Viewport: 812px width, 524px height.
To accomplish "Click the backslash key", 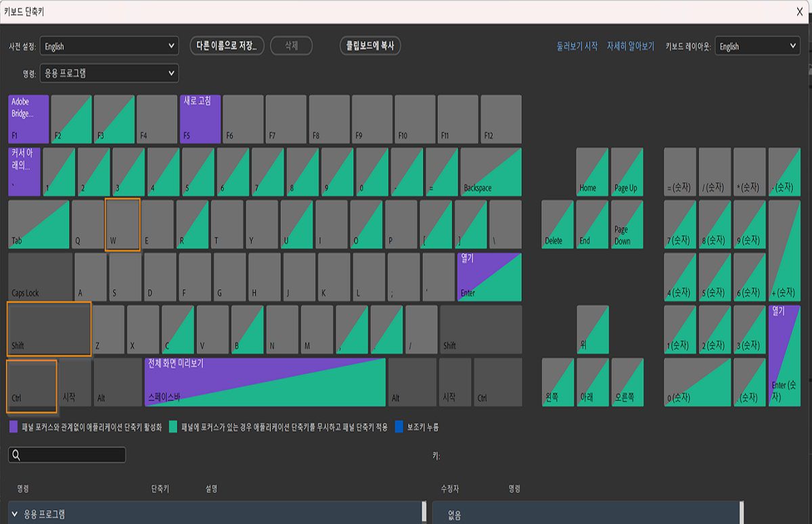I will [x=505, y=224].
